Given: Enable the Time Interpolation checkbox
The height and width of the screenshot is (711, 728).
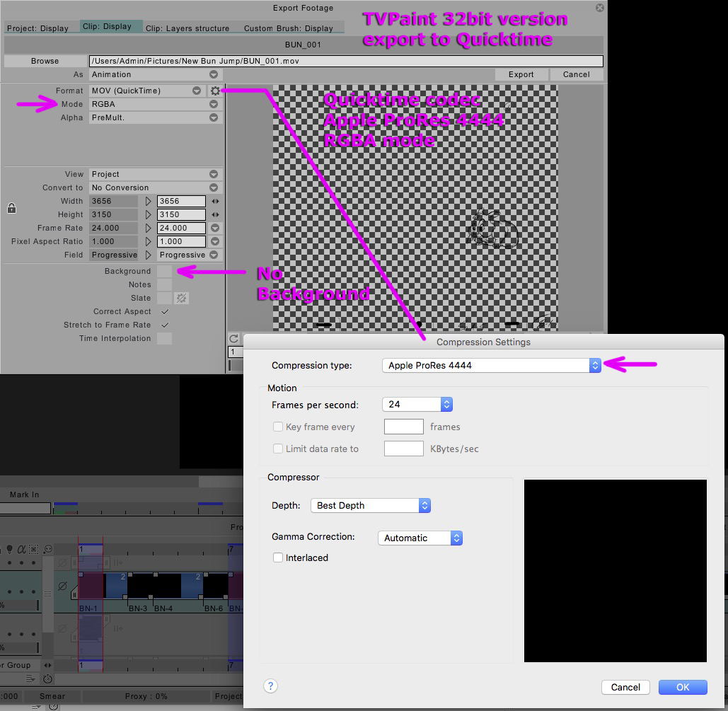Looking at the screenshot, I should point(164,339).
